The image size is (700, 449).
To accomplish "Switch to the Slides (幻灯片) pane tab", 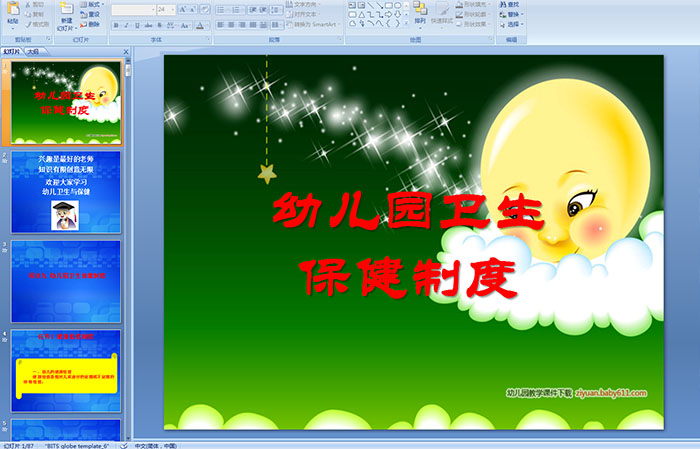I will pyautogui.click(x=11, y=52).
